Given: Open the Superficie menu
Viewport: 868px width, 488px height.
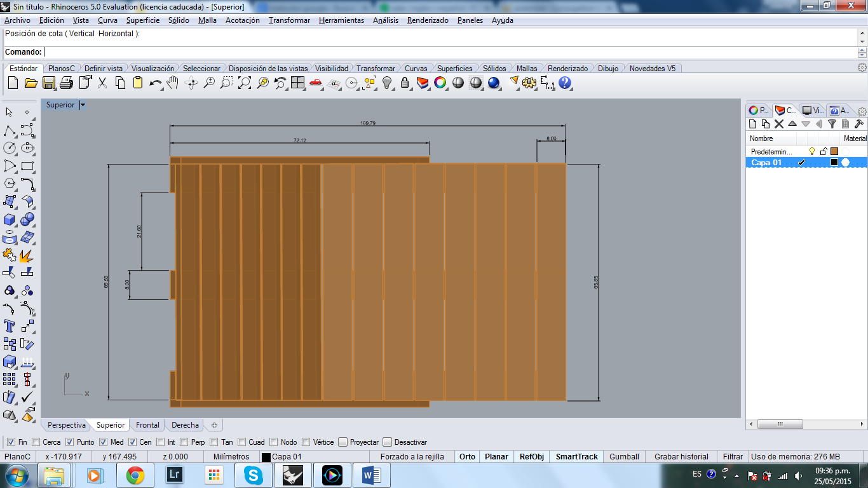Looking at the screenshot, I should [x=143, y=20].
